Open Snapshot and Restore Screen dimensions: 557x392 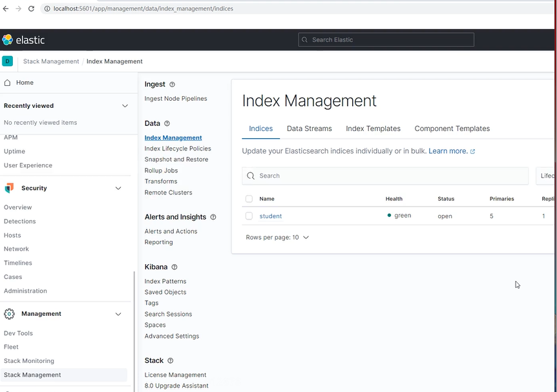tap(176, 160)
